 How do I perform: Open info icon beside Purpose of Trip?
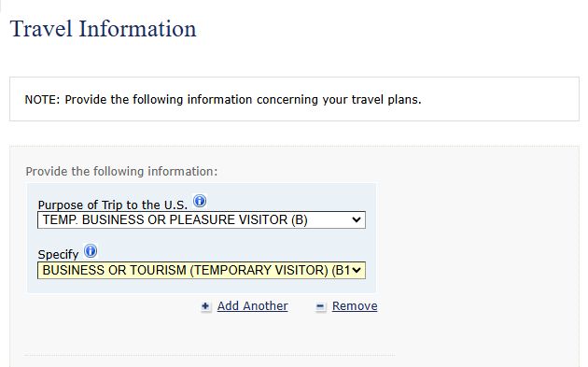click(200, 201)
